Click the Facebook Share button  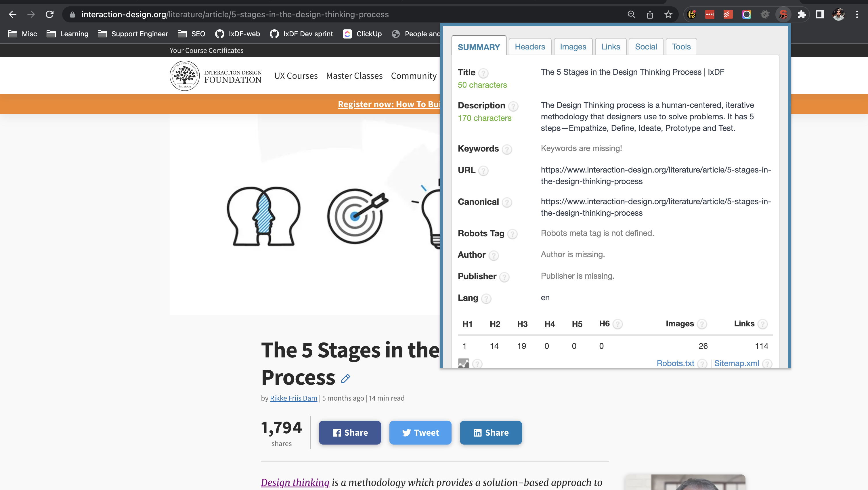click(x=350, y=432)
